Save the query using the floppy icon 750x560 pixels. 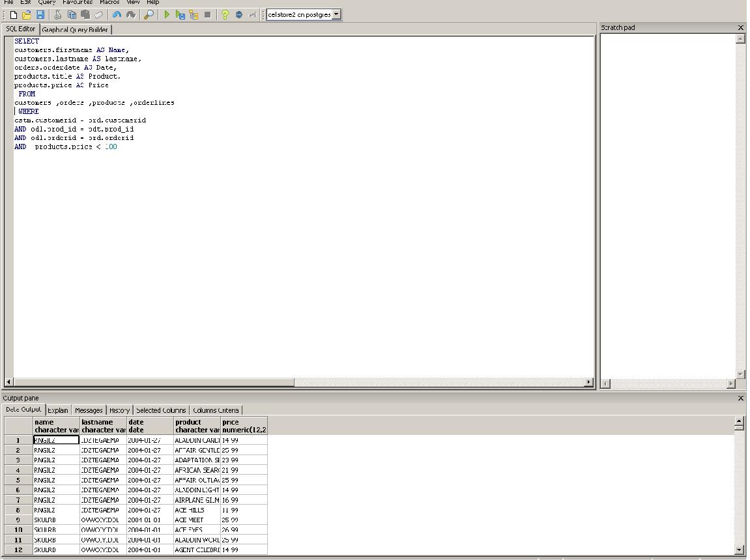click(x=40, y=15)
